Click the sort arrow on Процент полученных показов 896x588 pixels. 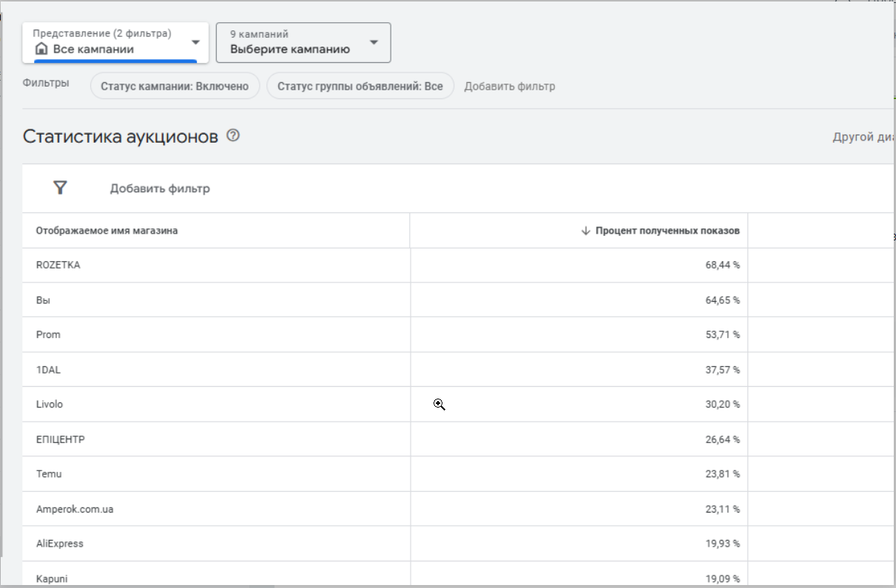(x=586, y=231)
